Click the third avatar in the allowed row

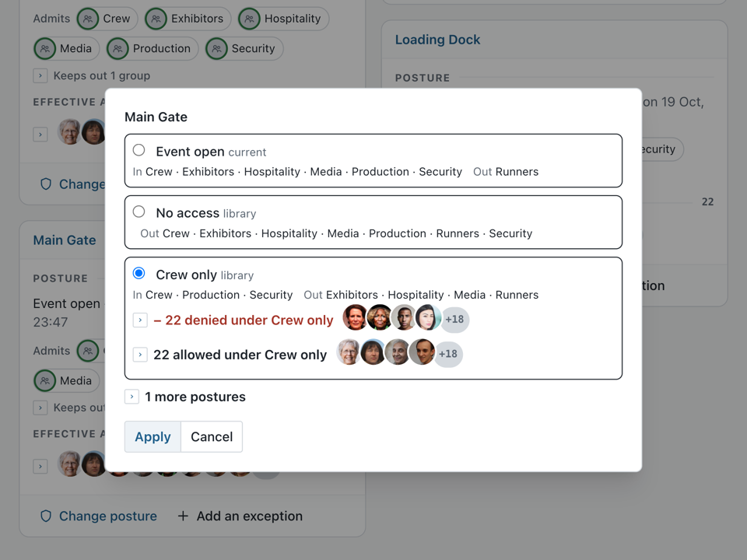click(x=397, y=352)
